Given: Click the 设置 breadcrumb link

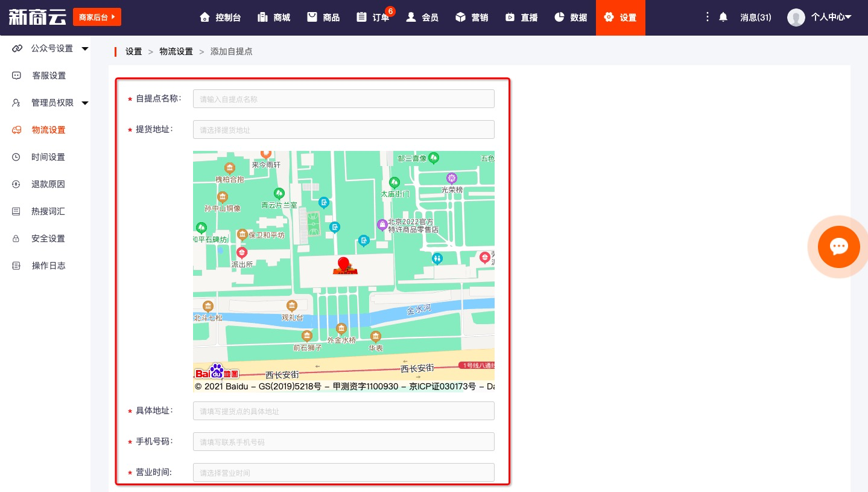Looking at the screenshot, I should [133, 51].
